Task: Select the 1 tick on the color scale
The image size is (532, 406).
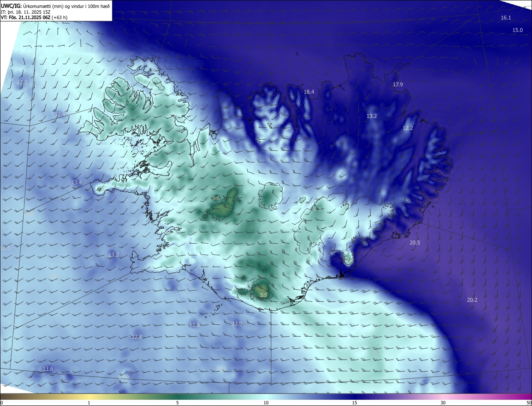Action: coord(89,403)
